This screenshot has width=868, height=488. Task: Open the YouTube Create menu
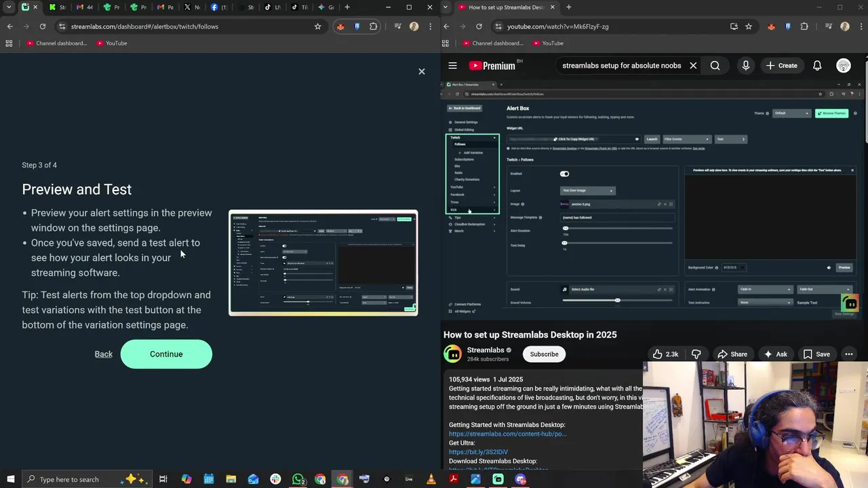pos(782,66)
